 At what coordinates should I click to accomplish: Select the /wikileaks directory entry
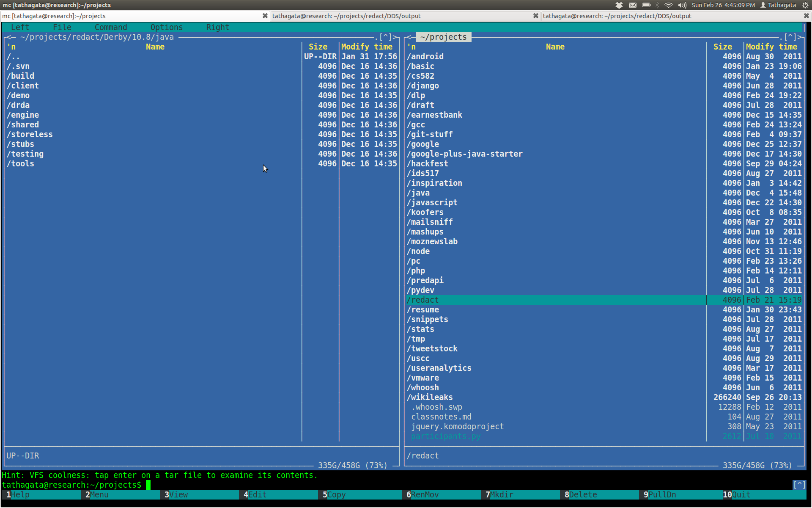430,397
